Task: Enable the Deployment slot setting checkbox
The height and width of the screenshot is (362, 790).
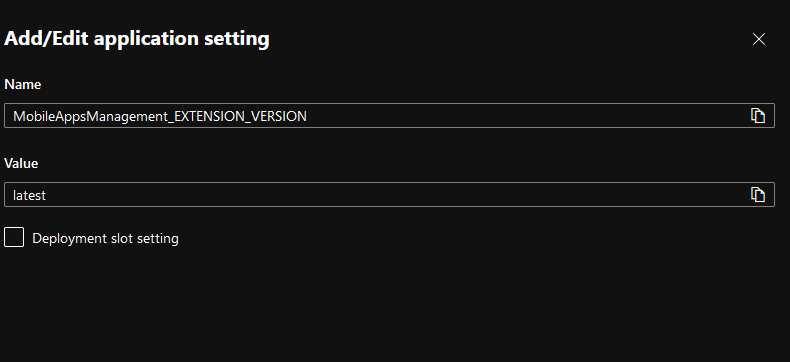Action: [14, 237]
